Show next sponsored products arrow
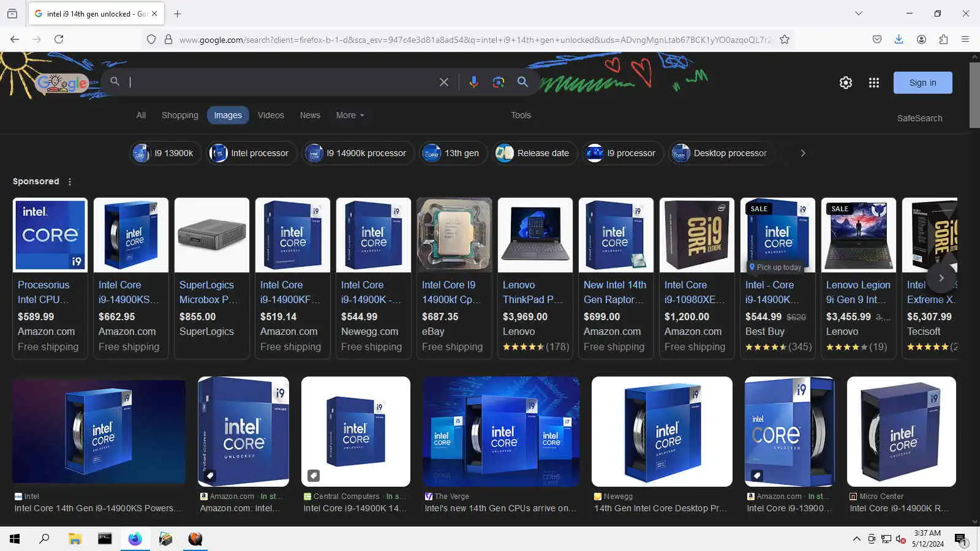Image resolution: width=980 pixels, height=551 pixels. click(941, 278)
